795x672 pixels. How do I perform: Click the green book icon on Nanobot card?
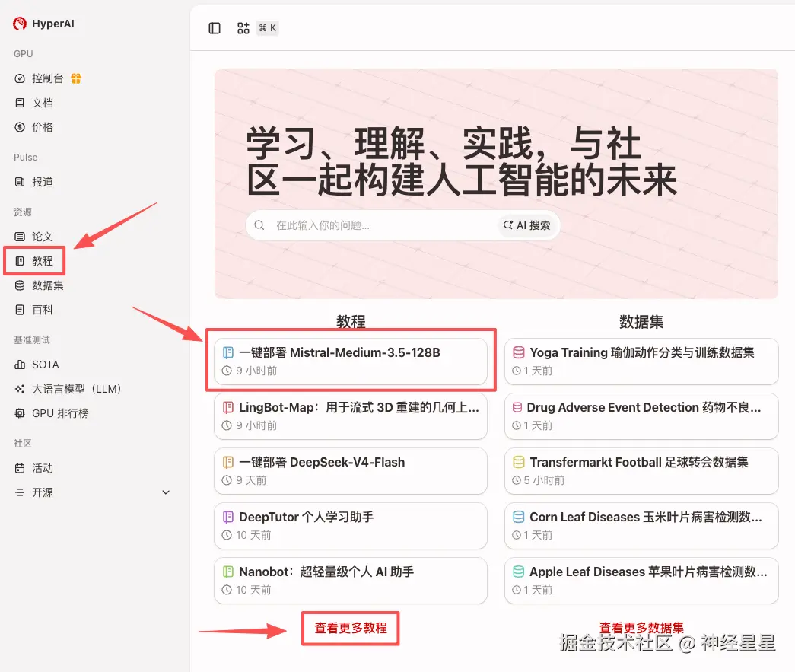tap(228, 572)
